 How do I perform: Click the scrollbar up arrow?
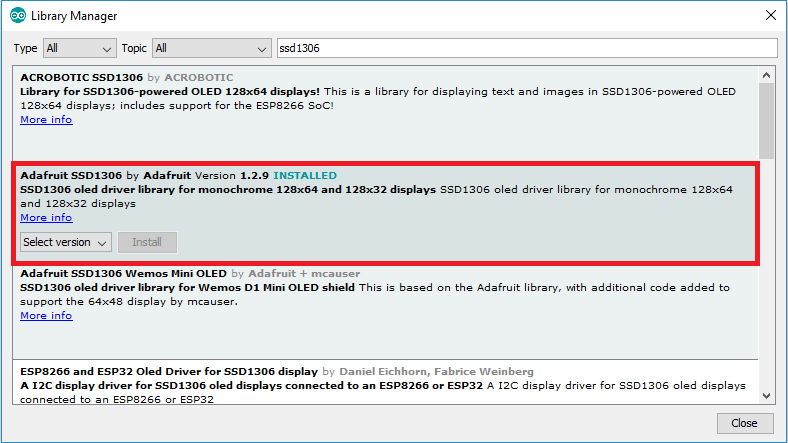(x=767, y=75)
